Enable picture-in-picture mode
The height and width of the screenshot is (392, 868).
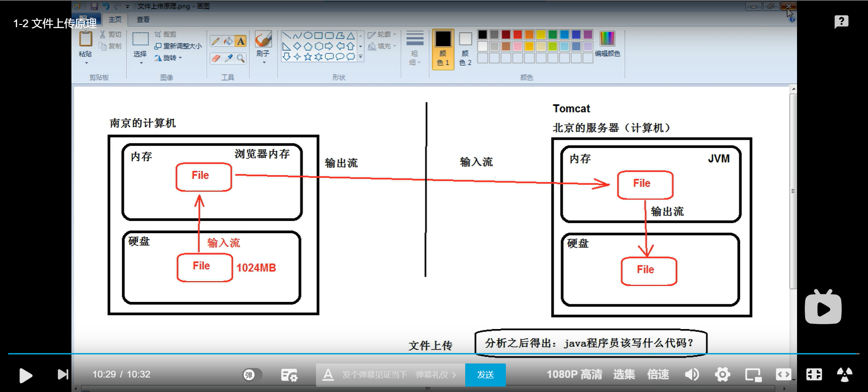(x=753, y=375)
